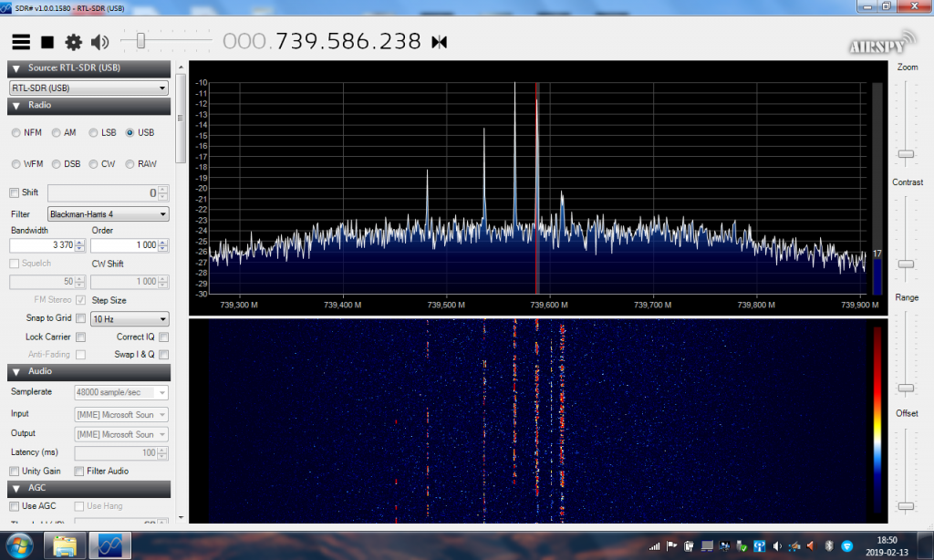
Task: Click the 739,700 M frequency axis label
Action: 652,305
